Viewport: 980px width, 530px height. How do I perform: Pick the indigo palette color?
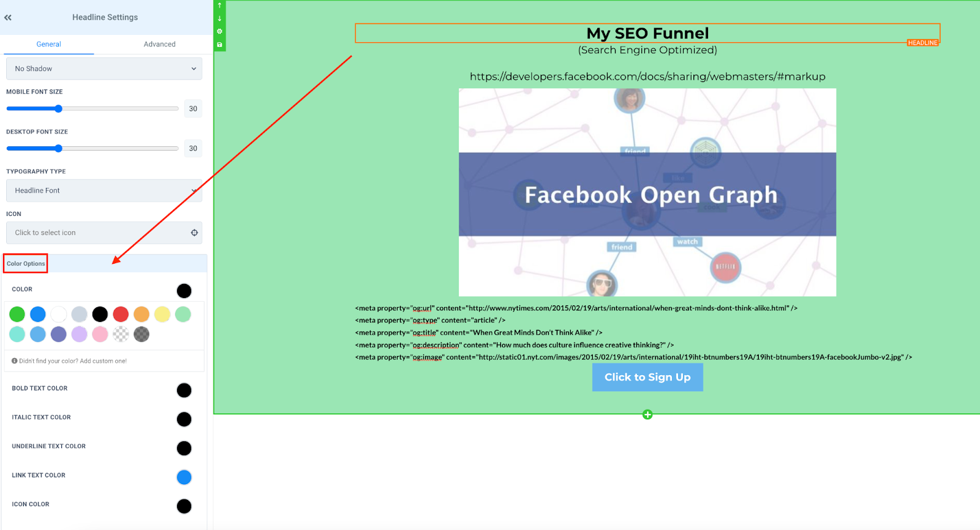click(59, 334)
